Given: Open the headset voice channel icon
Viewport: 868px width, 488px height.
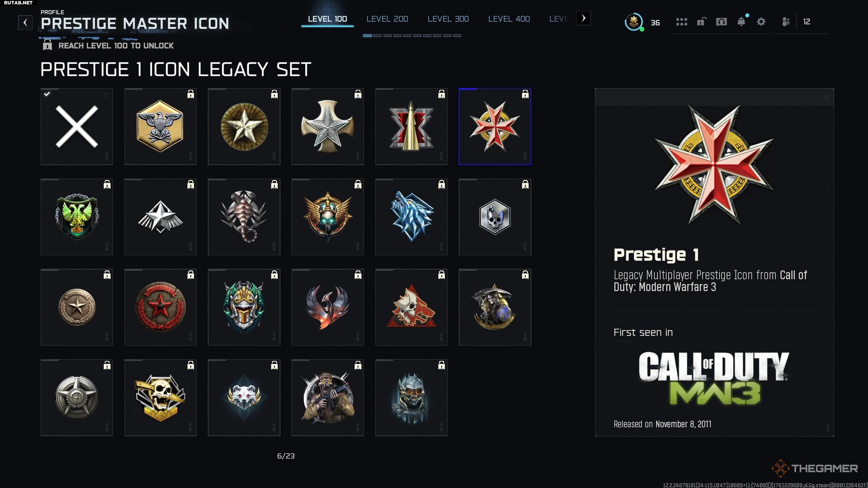Looking at the screenshot, I should 721,22.
